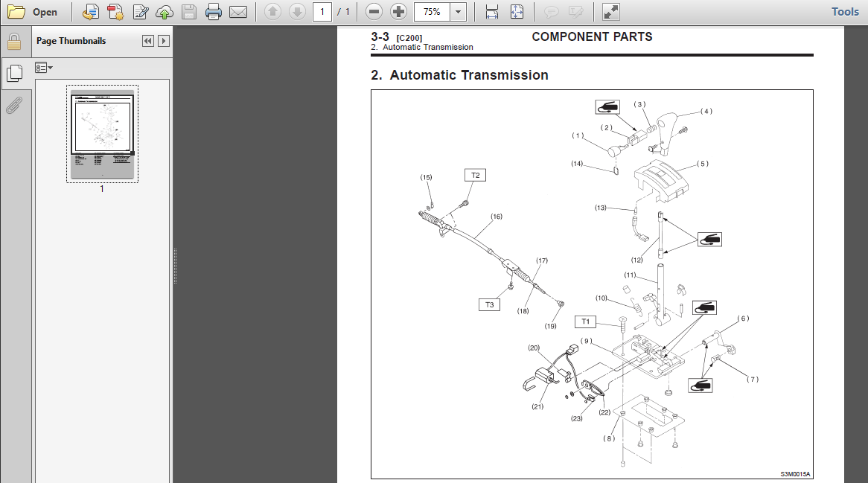This screenshot has width=868, height=483.
Task: Click the page number field
Action: (322, 12)
